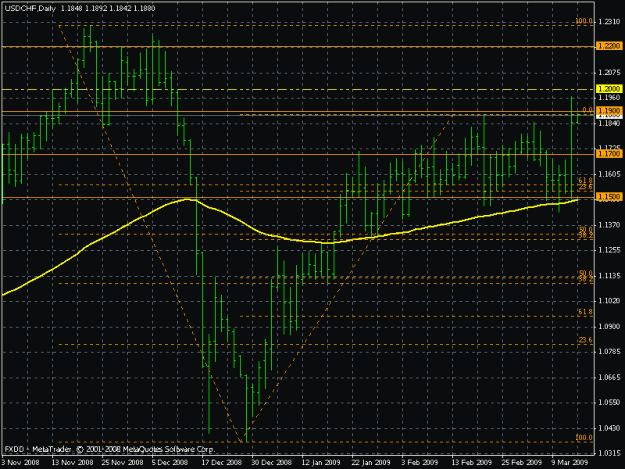625x469 pixels.
Task: Click the 1.1840 price axis label
Action: click(609, 124)
